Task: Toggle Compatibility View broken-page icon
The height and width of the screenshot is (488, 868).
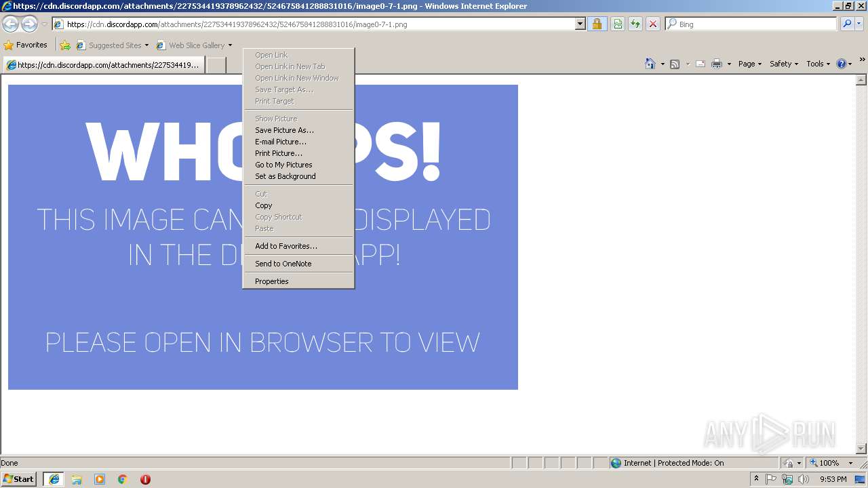Action: click(x=618, y=24)
